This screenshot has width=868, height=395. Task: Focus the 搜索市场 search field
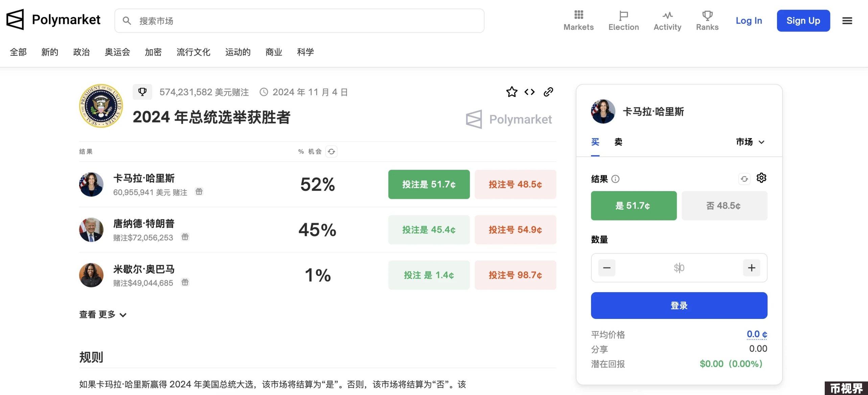(x=299, y=21)
